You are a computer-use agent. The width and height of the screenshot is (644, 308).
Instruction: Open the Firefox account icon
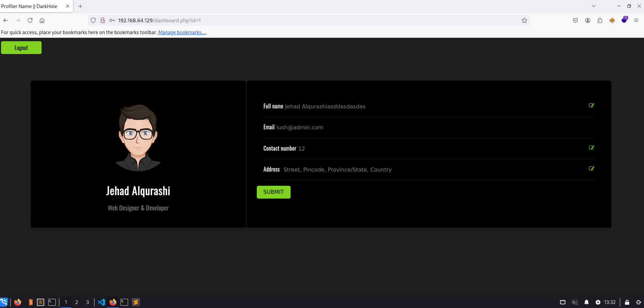[x=588, y=20]
